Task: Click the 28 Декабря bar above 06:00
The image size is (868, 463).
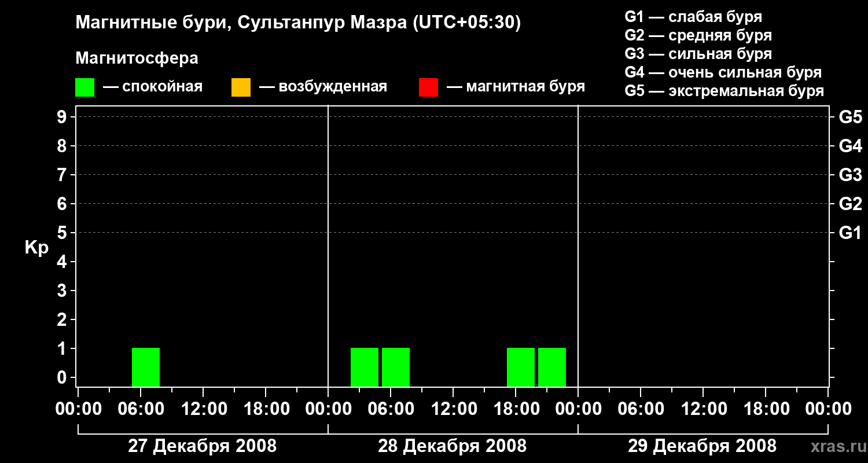Action: 396,367
